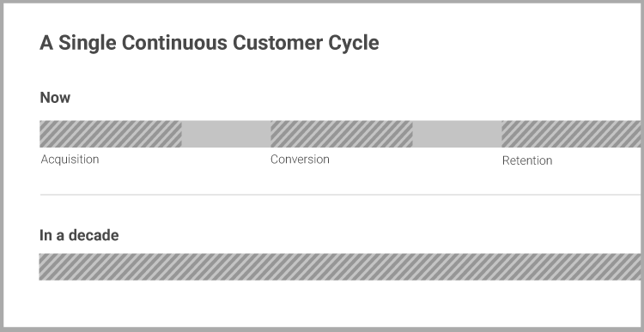Click the Acquisition label

(x=70, y=160)
